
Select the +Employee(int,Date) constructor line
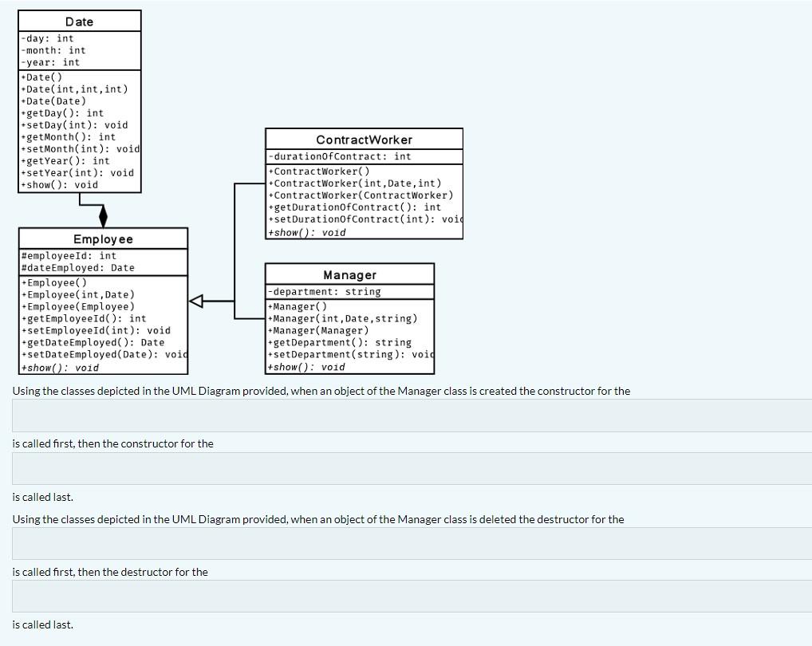[77, 294]
